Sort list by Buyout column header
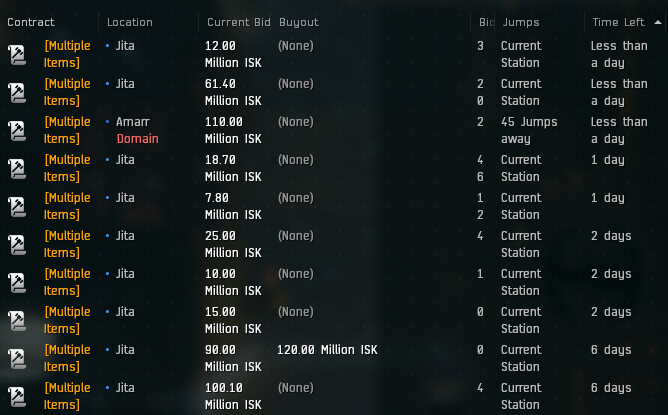668x415 pixels. (x=299, y=23)
